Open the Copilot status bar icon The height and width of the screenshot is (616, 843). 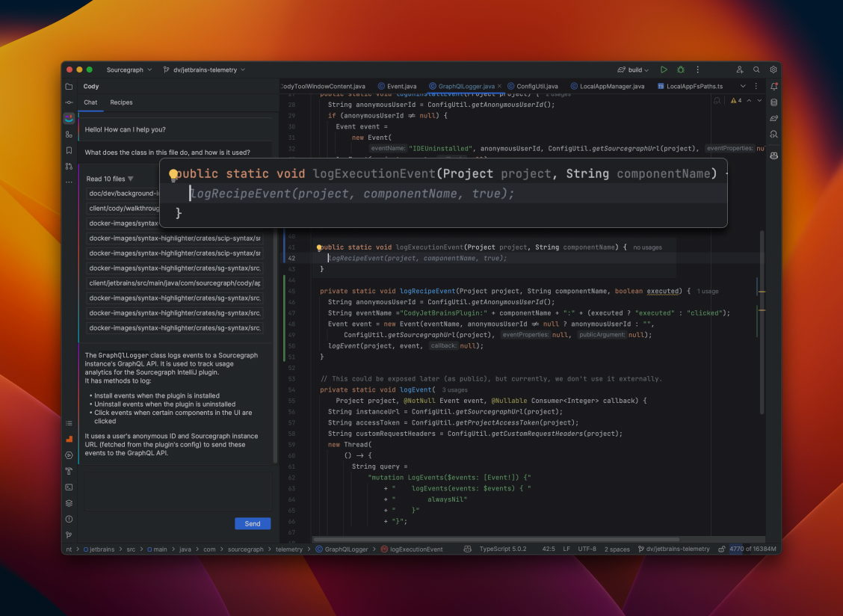point(467,549)
